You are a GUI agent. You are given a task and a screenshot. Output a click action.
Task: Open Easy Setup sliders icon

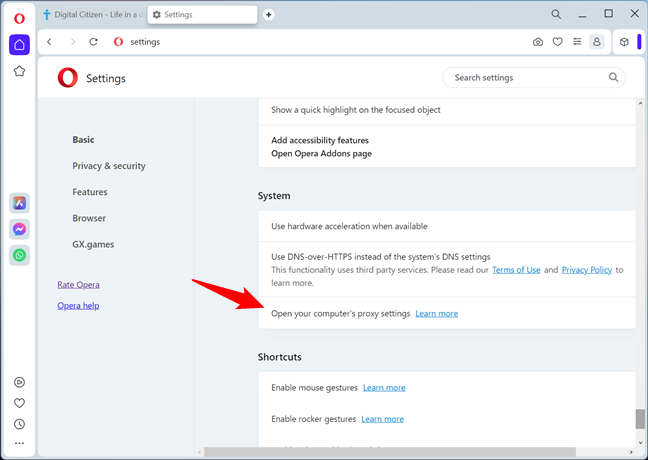(x=577, y=42)
